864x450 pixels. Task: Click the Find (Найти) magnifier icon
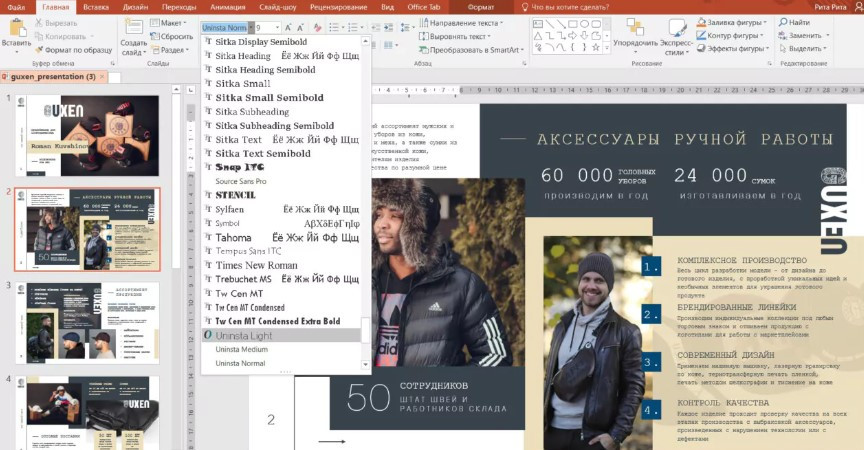(782, 22)
